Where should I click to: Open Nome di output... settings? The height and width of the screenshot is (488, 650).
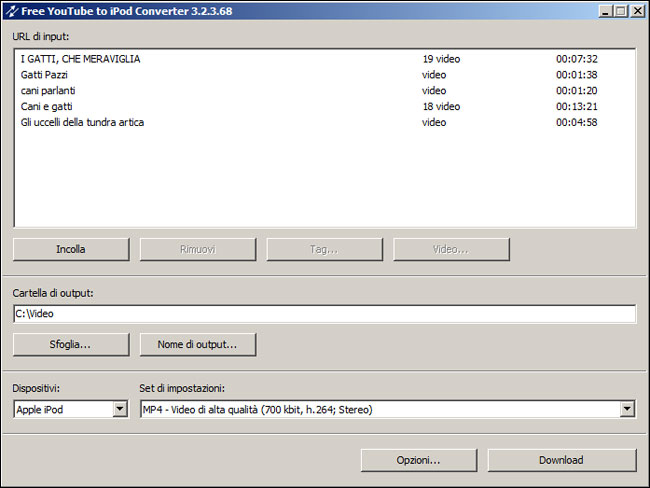point(197,344)
